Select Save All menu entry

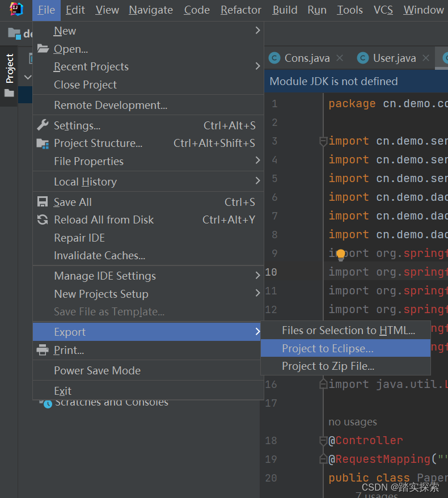click(x=148, y=202)
